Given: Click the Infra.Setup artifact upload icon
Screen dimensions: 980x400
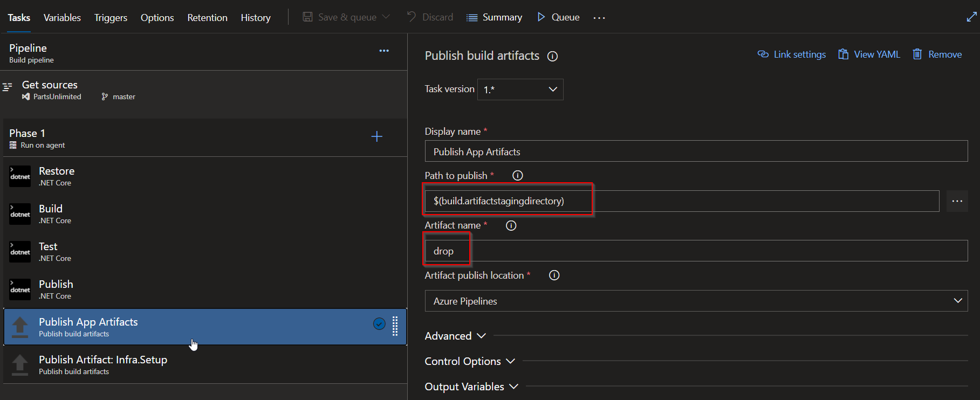Looking at the screenshot, I should click(20, 365).
